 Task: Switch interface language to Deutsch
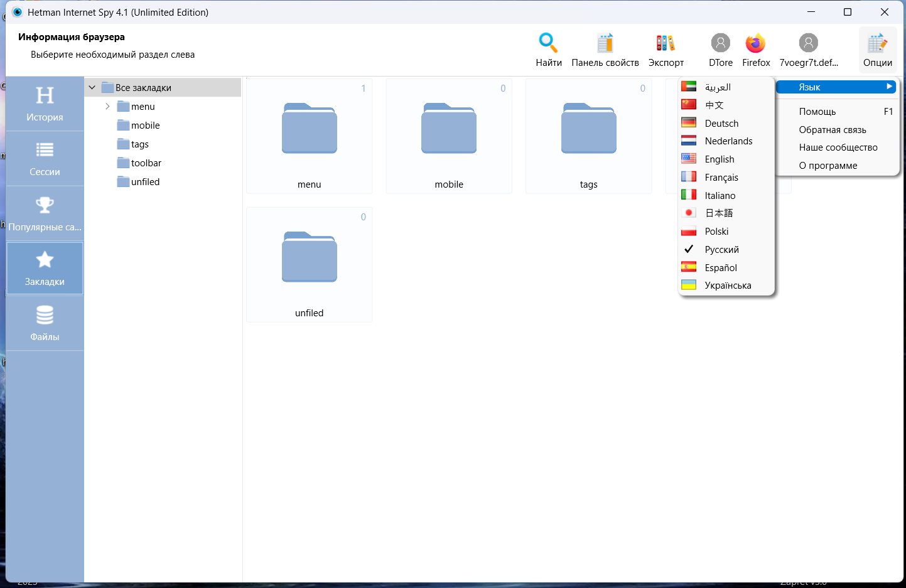721,124
